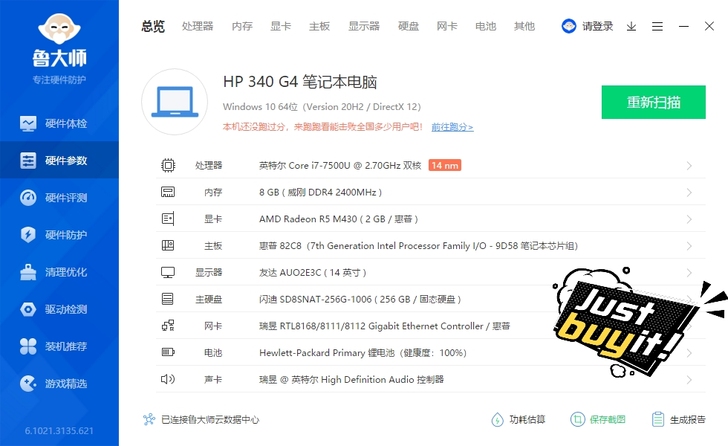The height and width of the screenshot is (446, 728).
Task: Expand the 主板 row chevron
Action: [689, 246]
